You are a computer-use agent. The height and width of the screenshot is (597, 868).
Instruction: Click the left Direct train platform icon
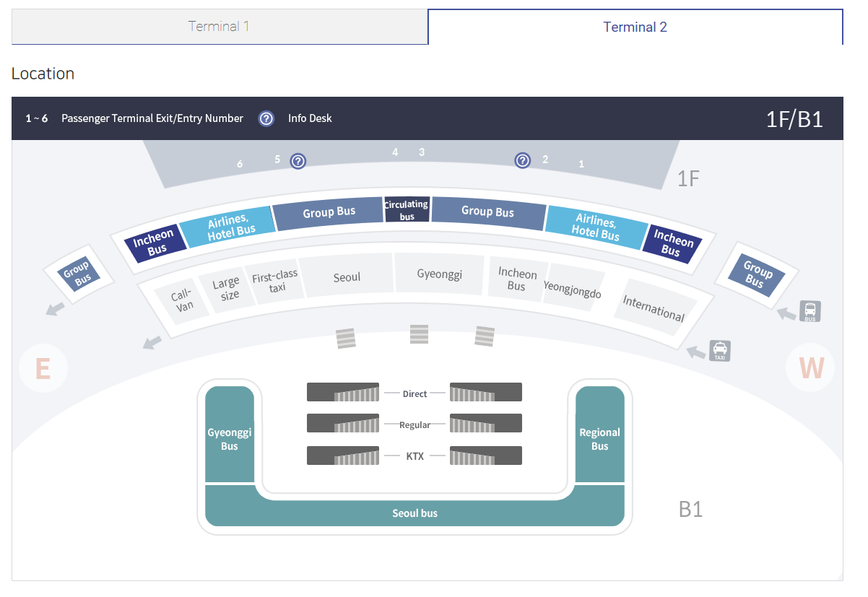click(x=343, y=392)
